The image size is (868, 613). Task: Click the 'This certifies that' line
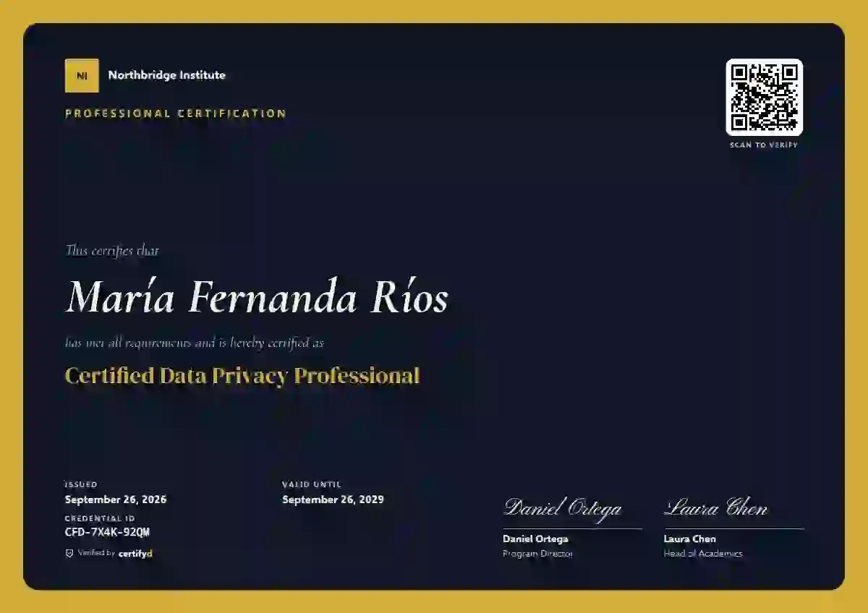pos(112,251)
